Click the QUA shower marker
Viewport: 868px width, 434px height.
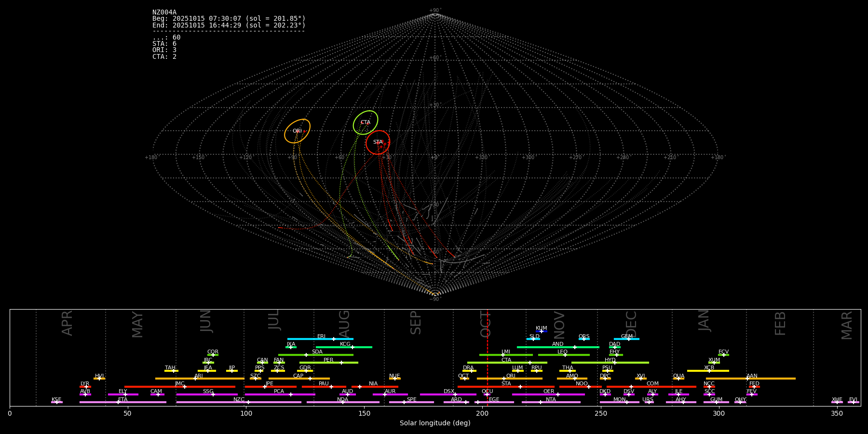point(678,379)
